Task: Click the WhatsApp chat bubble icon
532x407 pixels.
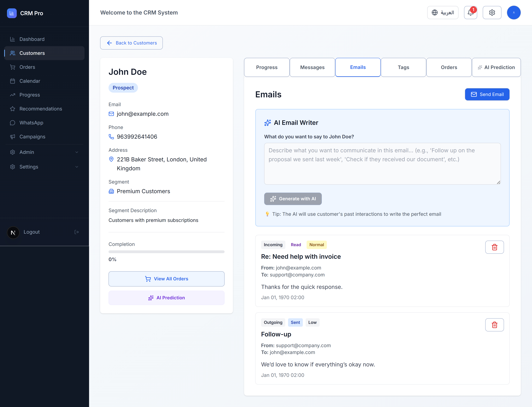Action: pyautogui.click(x=13, y=123)
